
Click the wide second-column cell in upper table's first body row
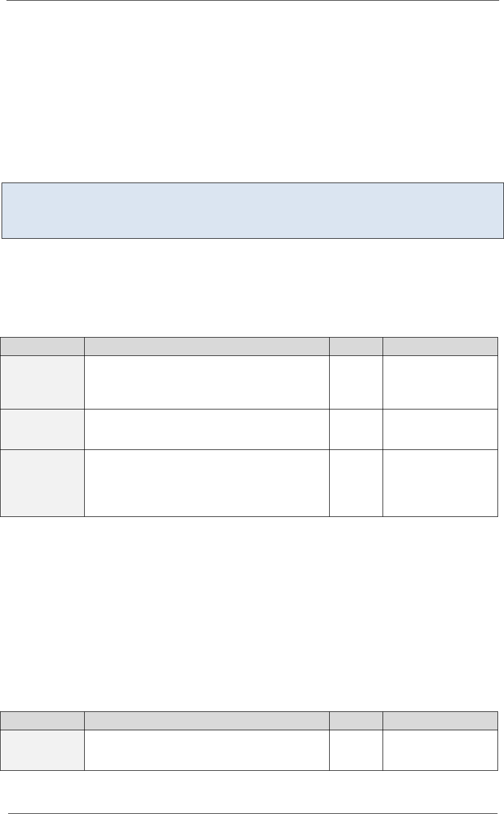207,382
